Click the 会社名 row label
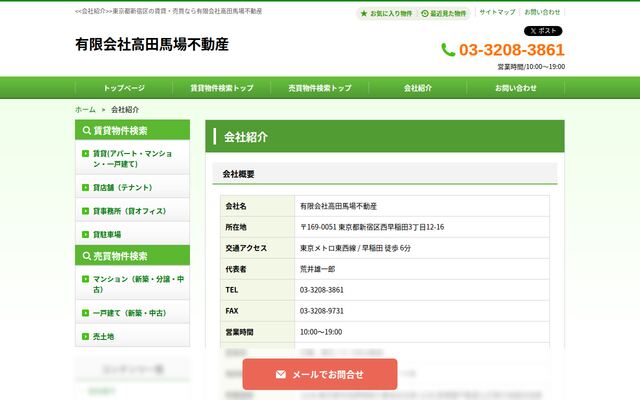This screenshot has width=640, height=400. [x=258, y=206]
